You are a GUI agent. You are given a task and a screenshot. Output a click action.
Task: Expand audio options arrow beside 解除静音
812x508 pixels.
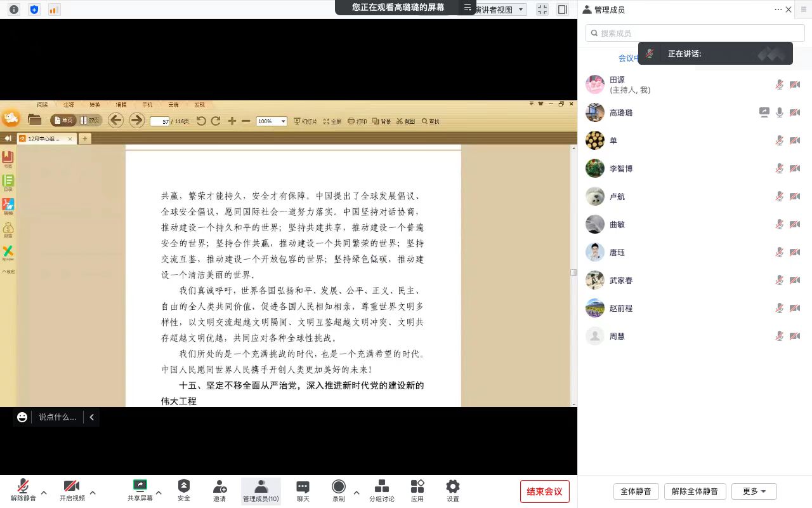pyautogui.click(x=44, y=492)
